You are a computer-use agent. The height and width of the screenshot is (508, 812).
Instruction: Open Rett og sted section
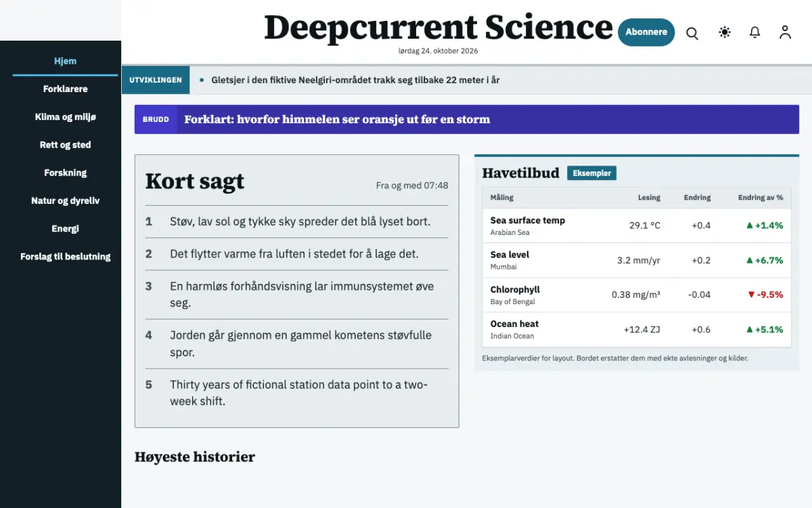pyautogui.click(x=66, y=145)
